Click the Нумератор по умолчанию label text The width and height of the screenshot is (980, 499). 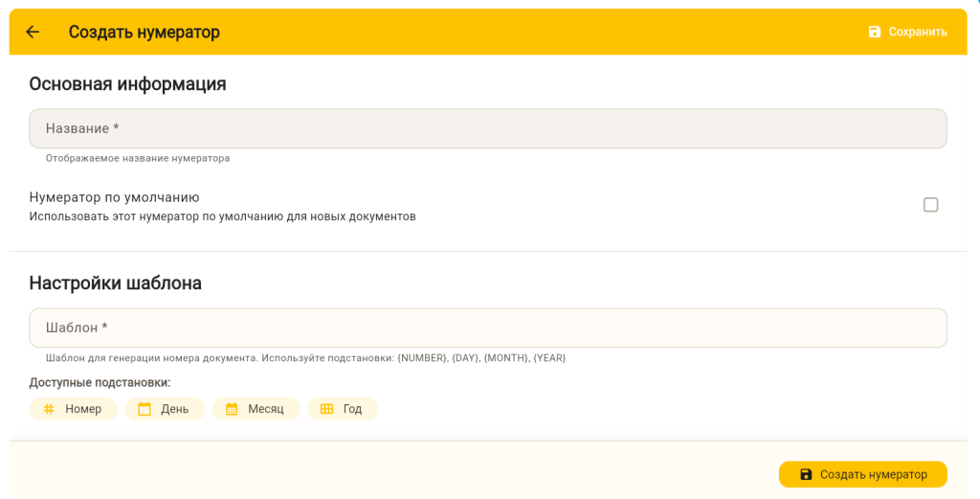pyautogui.click(x=114, y=197)
